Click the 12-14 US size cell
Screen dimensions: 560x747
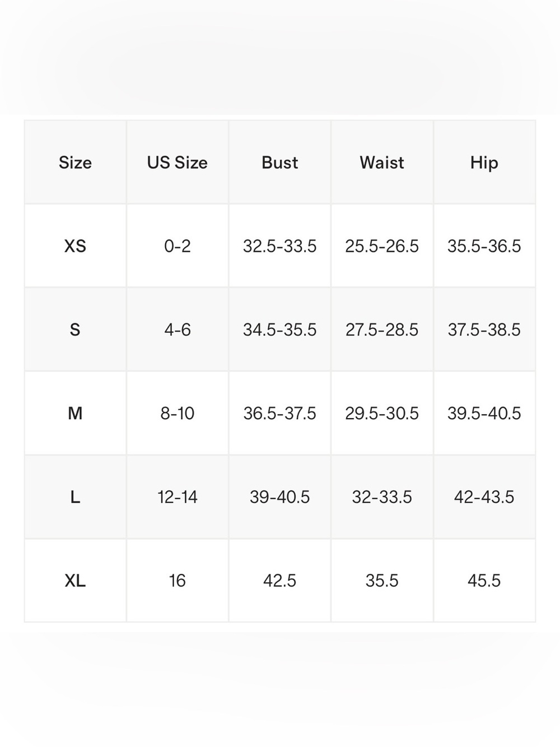click(x=178, y=497)
